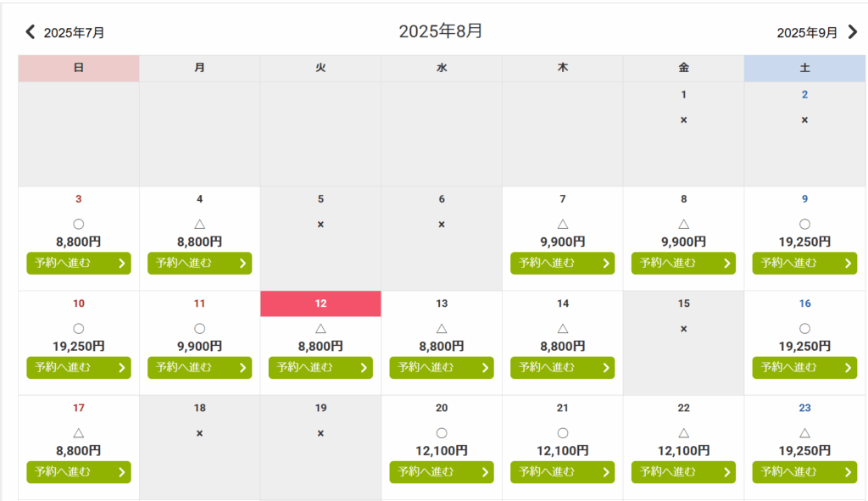Click the circle availability icon on August 3
Screen dimensions: 868x501
tap(79, 224)
